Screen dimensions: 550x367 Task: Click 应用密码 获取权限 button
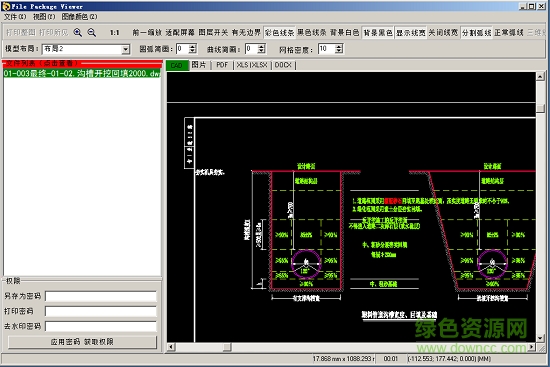coord(82,342)
